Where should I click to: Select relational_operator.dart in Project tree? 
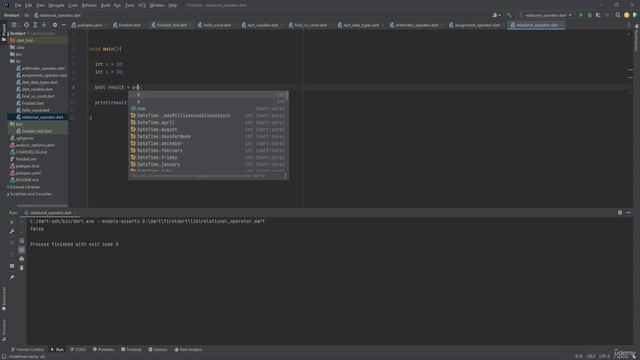(x=42, y=117)
